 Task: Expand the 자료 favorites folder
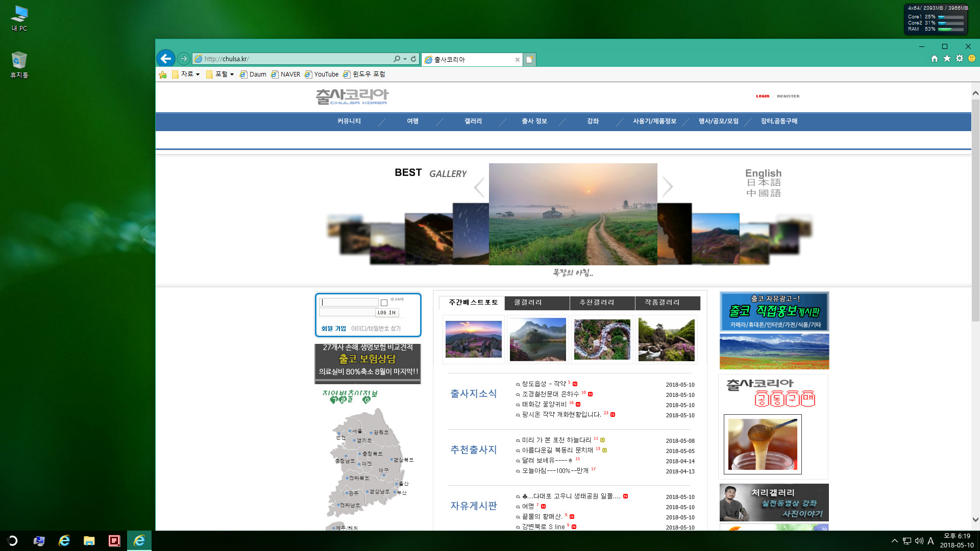coord(186,74)
